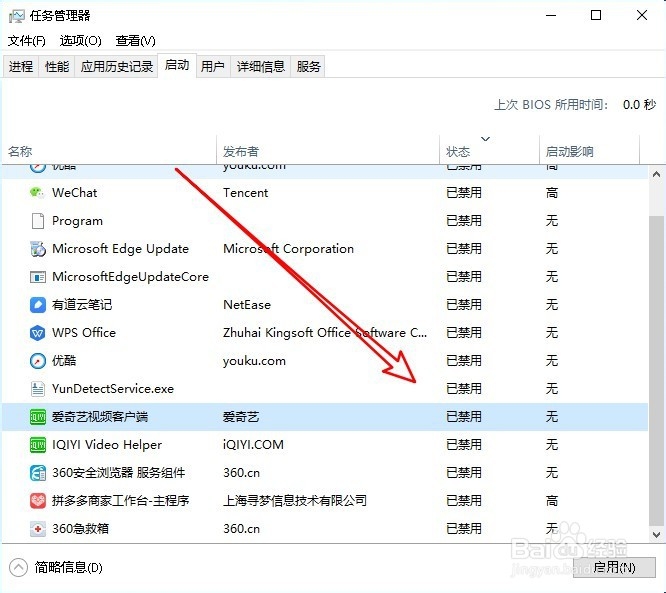Click the 优酷 icon with 无 impact
The height and width of the screenshot is (593, 666).
coord(37,361)
